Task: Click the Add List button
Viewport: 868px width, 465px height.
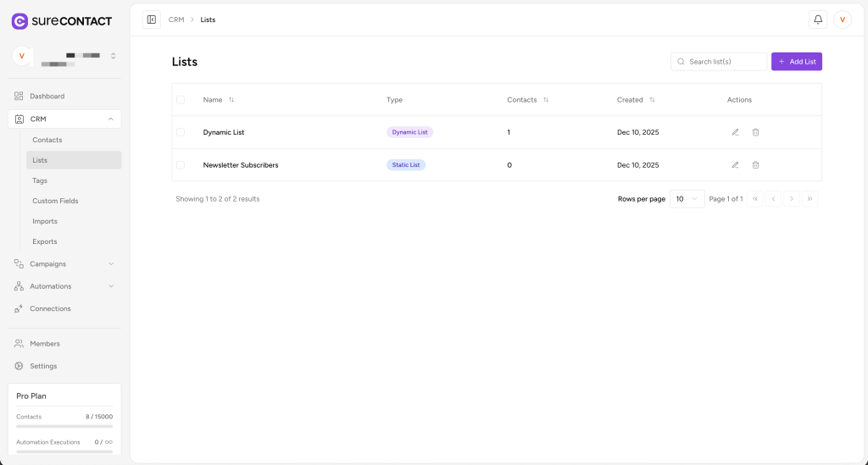Action: click(x=796, y=62)
